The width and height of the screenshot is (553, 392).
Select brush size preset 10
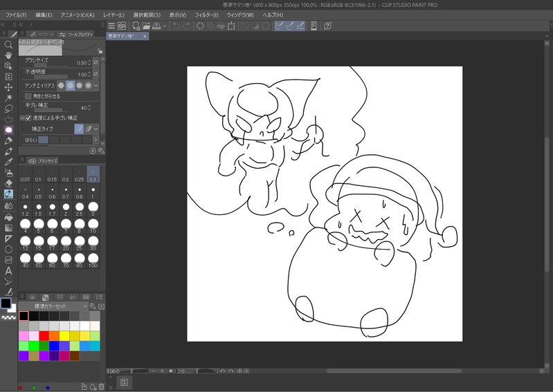click(93, 226)
